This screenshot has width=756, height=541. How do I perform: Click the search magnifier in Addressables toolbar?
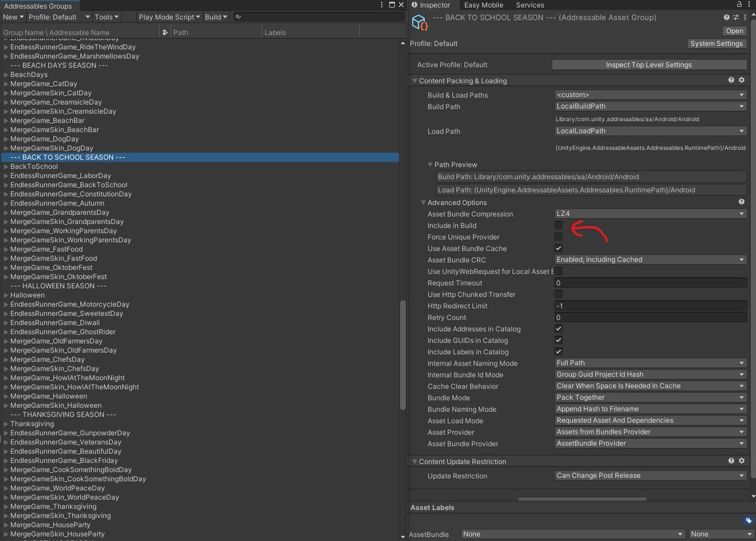click(238, 17)
